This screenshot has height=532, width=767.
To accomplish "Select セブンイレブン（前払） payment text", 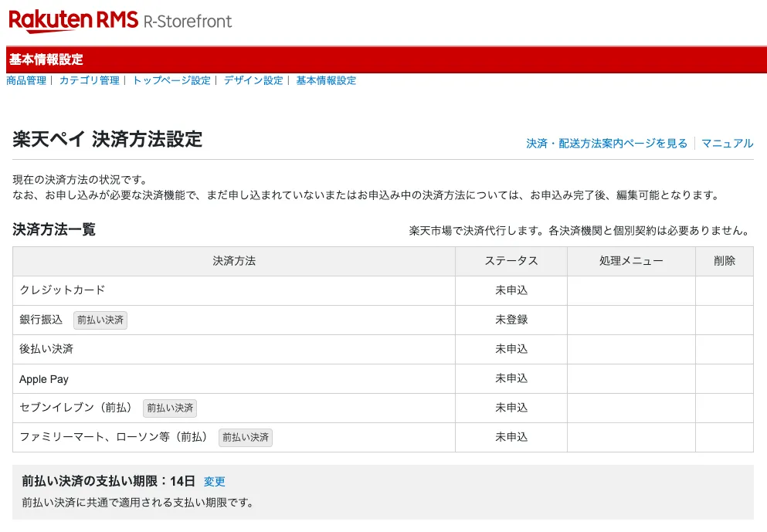I will coord(76,408).
